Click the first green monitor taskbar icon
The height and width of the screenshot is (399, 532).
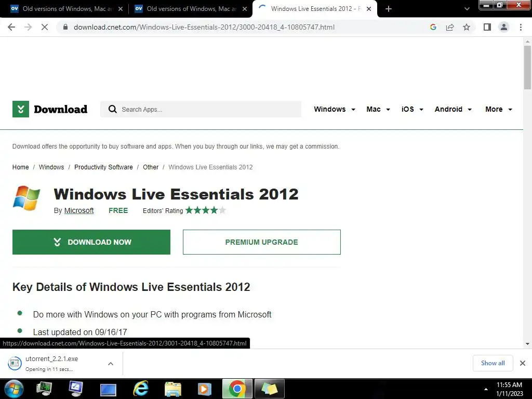point(44,389)
